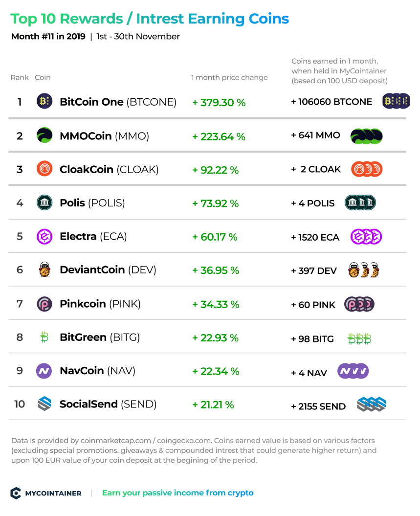Click the Electra purple icon
Screen dimensions: 420x516
[x=44, y=236]
